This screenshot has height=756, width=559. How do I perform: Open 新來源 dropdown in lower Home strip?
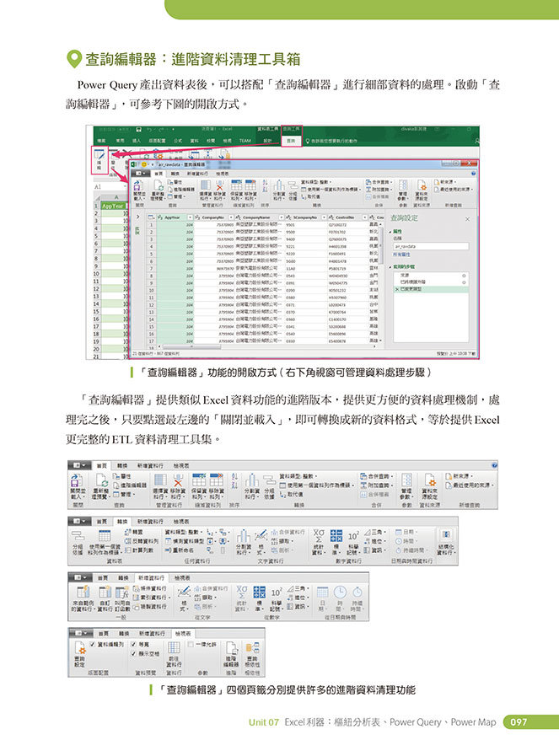(x=460, y=476)
